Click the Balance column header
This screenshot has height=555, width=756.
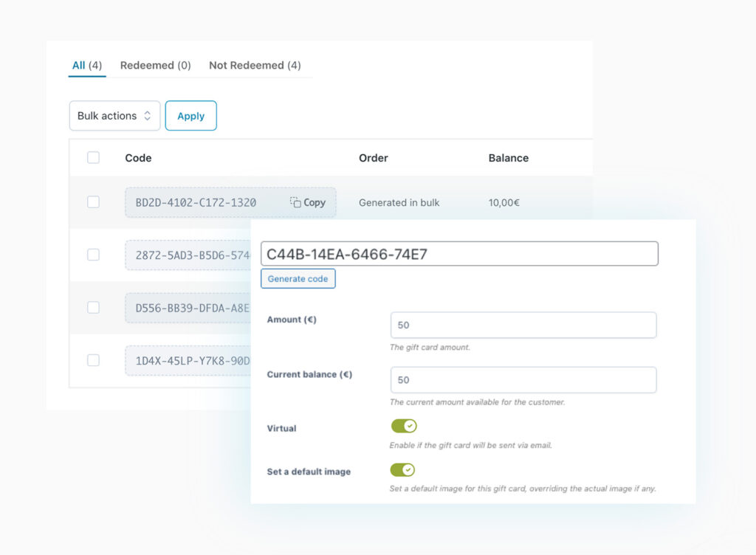point(508,157)
